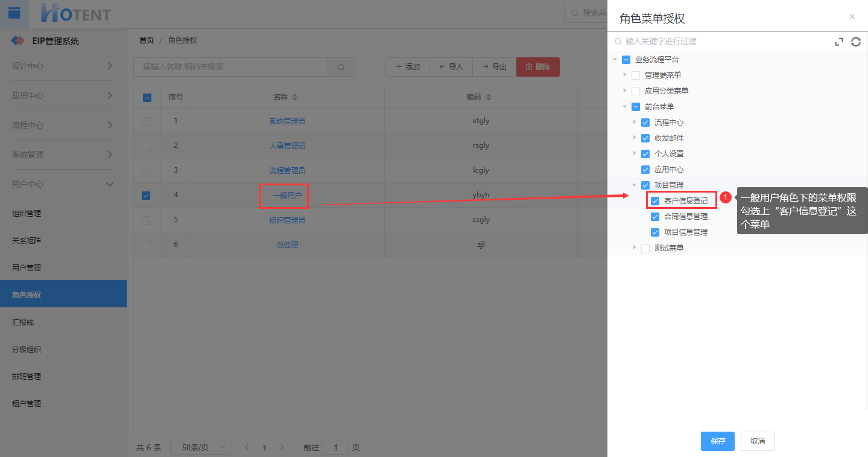Select 用户管理 sidebar menu item
This screenshot has width=868, height=457.
tap(27, 267)
